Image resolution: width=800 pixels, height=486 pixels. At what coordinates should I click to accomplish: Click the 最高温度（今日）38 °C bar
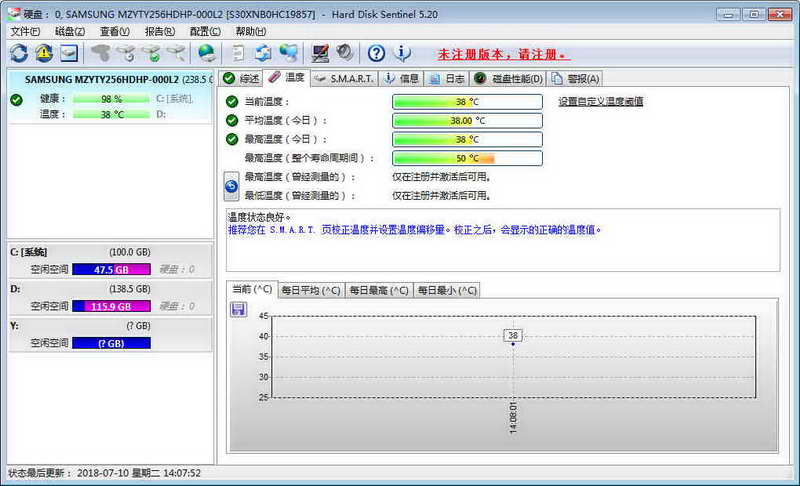(467, 139)
